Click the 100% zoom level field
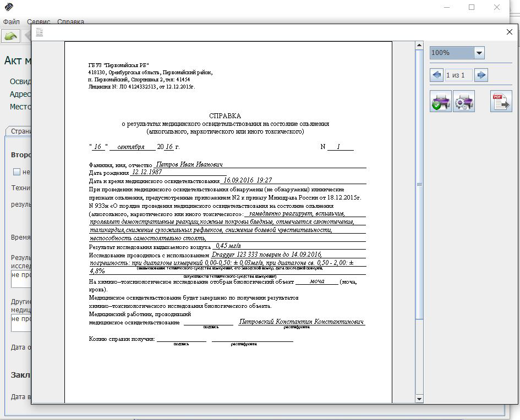Viewport: 520px width, 420px height. [x=451, y=53]
